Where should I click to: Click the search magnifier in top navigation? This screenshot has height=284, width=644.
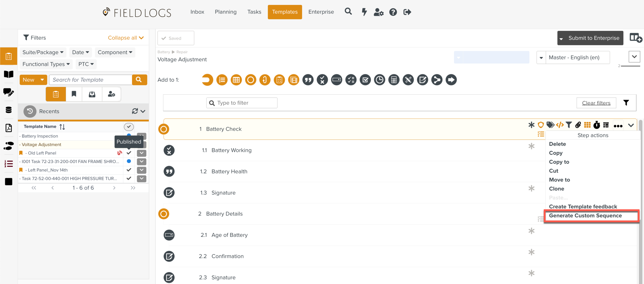[348, 12]
